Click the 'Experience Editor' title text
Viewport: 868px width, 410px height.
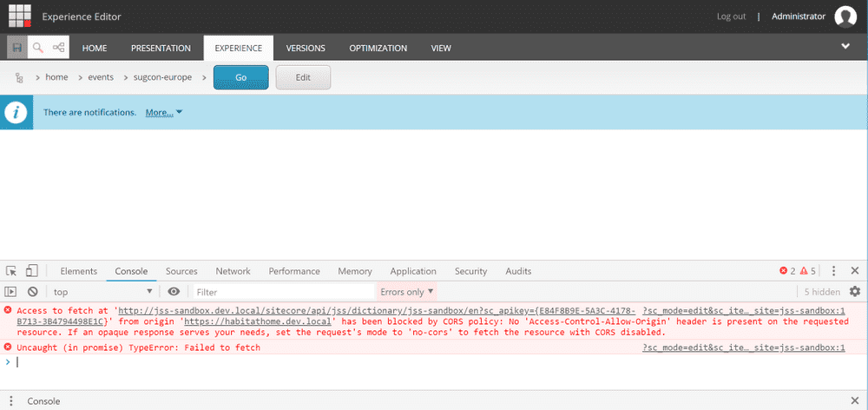point(82,17)
